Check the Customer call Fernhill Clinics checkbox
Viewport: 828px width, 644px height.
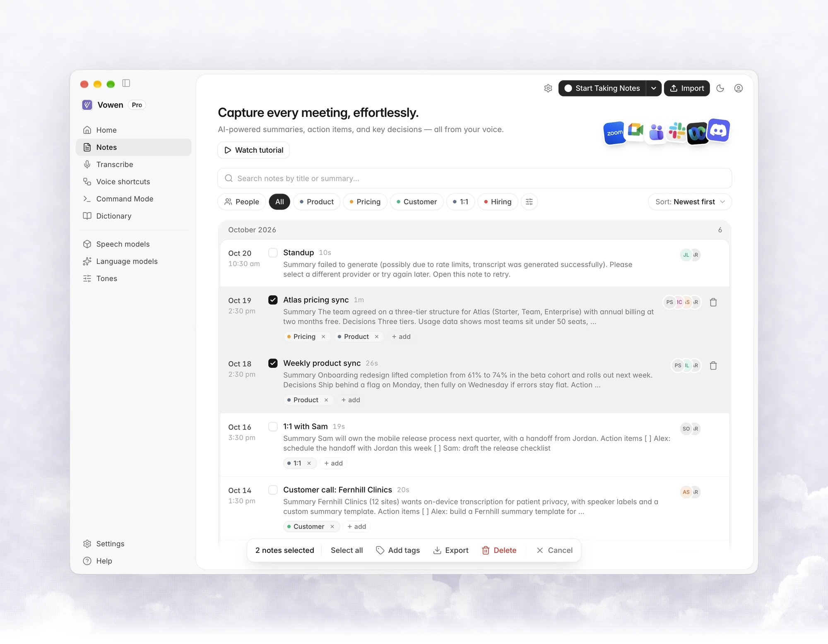coord(273,490)
